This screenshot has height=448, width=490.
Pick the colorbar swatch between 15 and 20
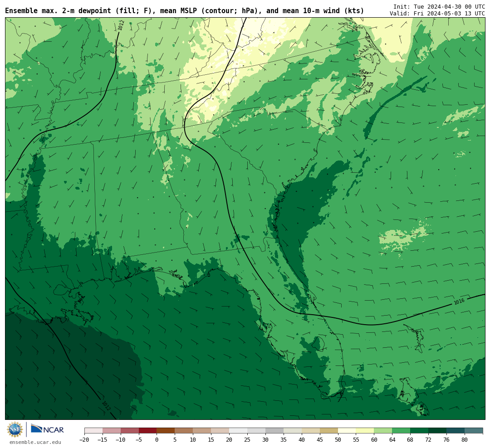click(220, 431)
